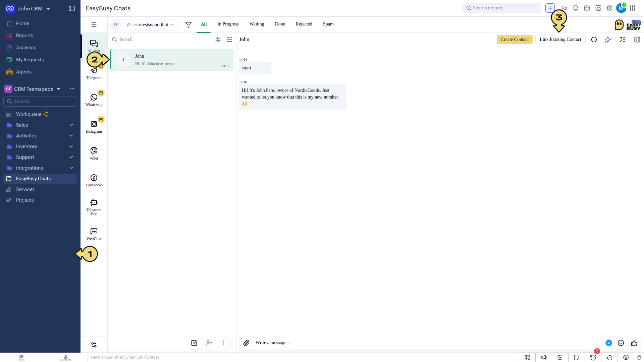Expand the Support folder
Viewport: 644px width, 362px height.
click(40, 157)
